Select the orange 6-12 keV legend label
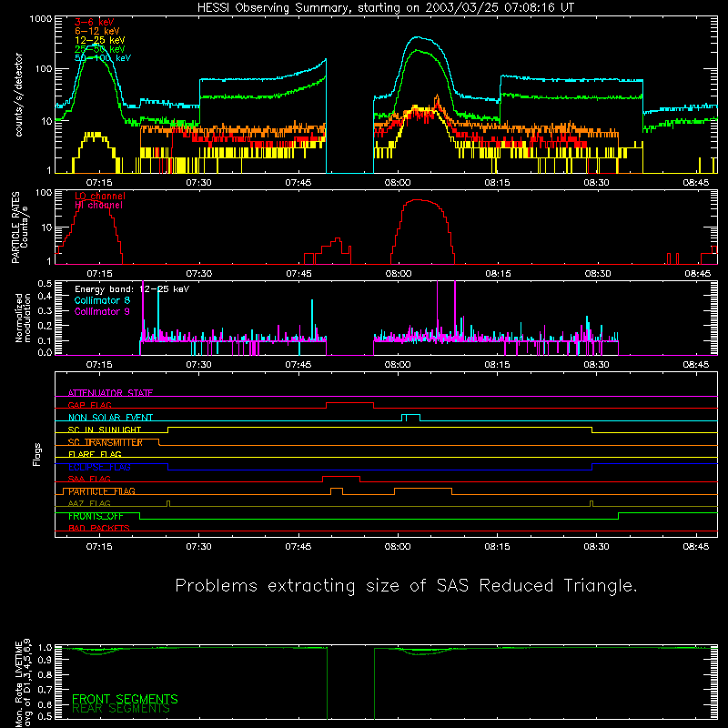This screenshot has width=728, height=728. (x=97, y=31)
